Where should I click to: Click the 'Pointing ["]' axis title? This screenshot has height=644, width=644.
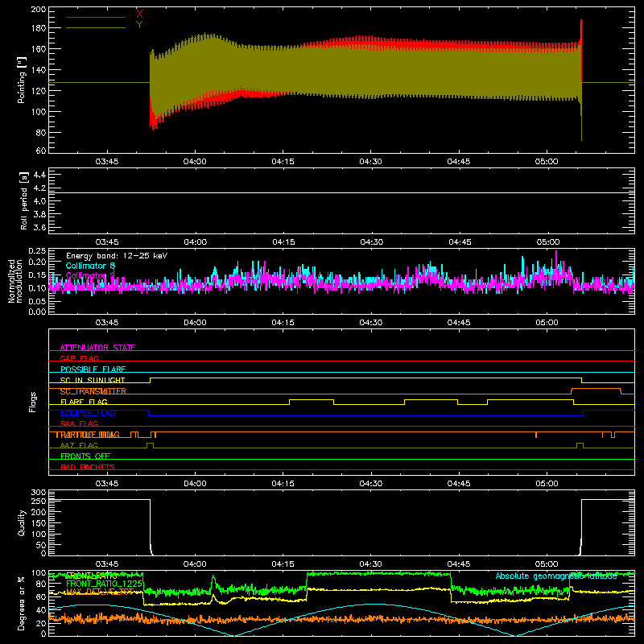22,80
